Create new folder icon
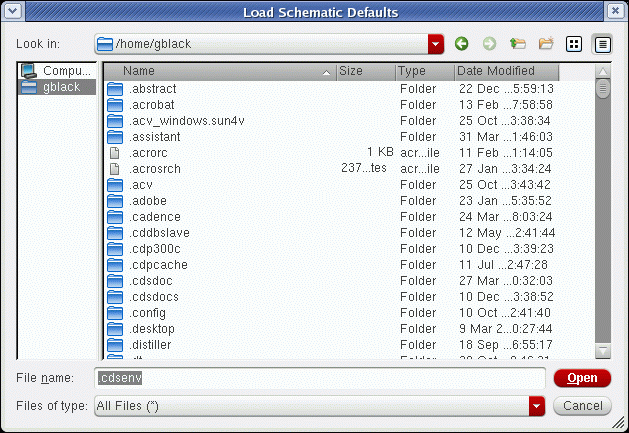 (546, 43)
